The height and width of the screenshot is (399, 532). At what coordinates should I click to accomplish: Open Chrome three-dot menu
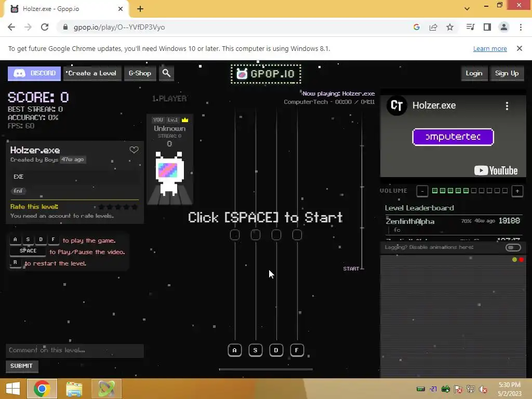pos(521,27)
